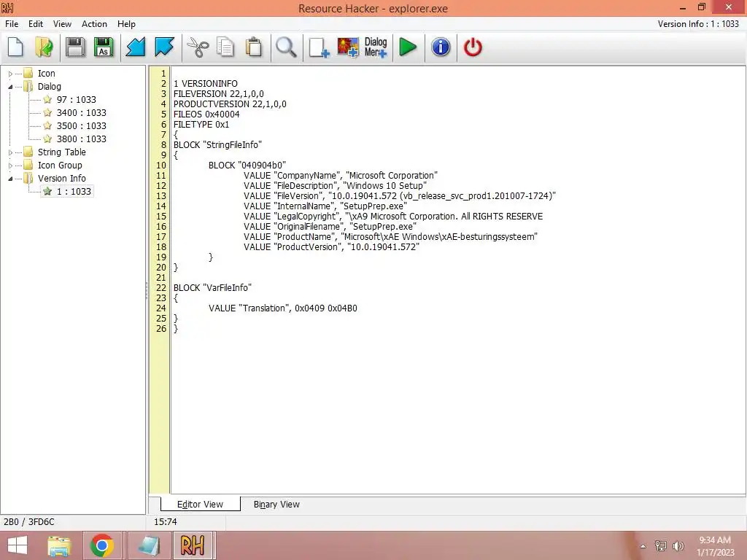
Task: Click the ProductName besturingssysteem line
Action: click(391, 237)
